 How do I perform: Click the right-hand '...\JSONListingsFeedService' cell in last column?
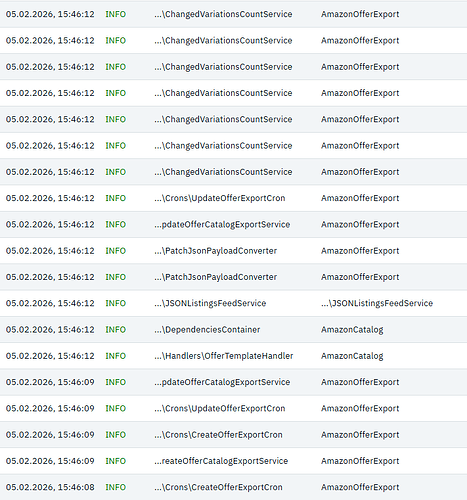coord(377,303)
